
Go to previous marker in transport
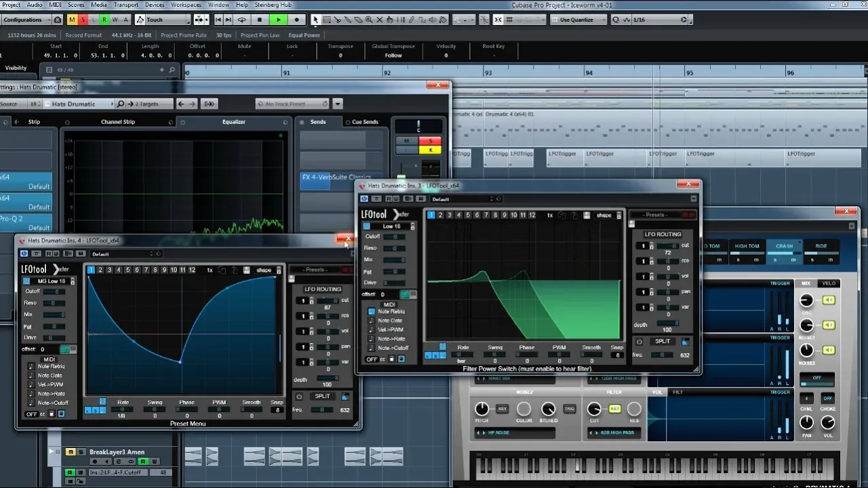point(219,20)
